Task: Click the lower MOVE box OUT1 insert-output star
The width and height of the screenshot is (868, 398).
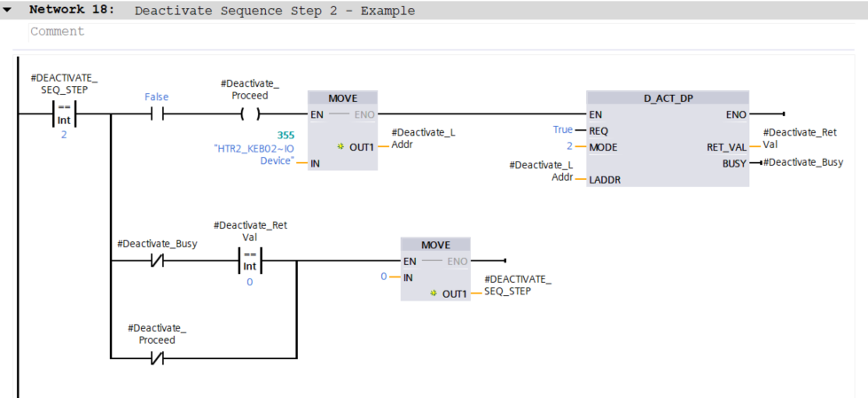Action: pyautogui.click(x=434, y=294)
